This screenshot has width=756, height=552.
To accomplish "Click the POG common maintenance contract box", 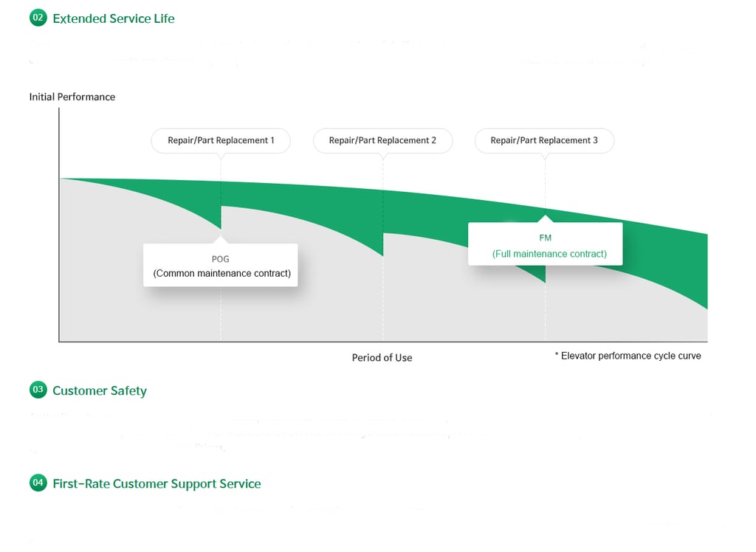I will tap(221, 265).
